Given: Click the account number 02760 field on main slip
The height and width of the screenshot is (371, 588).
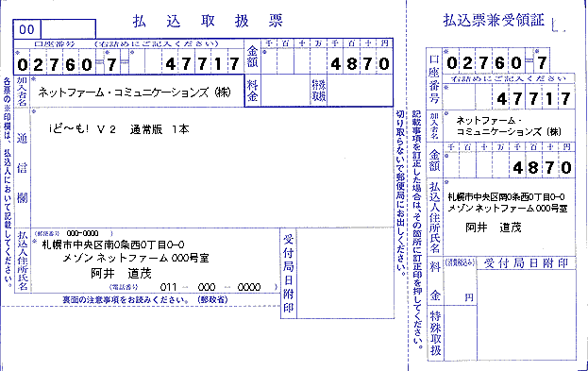Looking at the screenshot, I should (x=55, y=64).
